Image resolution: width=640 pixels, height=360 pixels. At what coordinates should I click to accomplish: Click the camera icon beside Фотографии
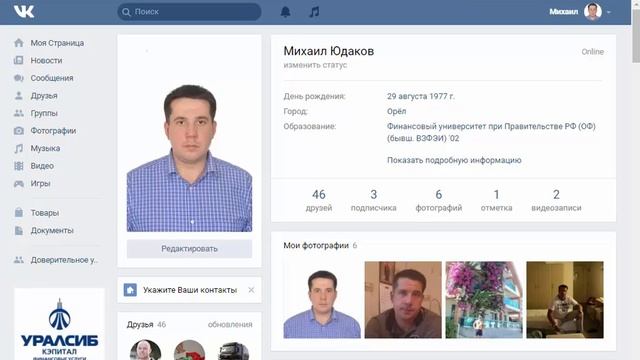19,131
